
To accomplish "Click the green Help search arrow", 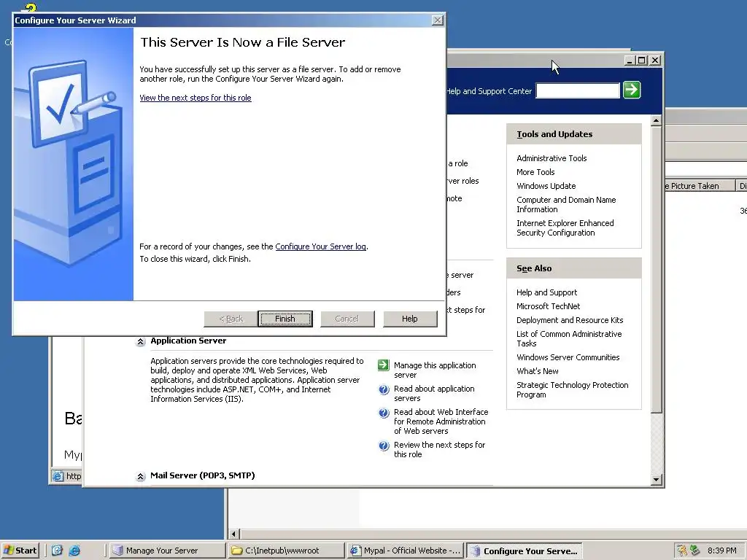I will point(632,90).
